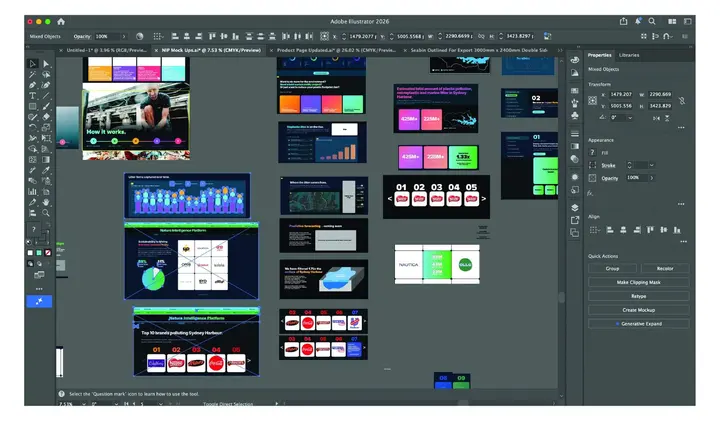
Task: Open the Arrange Documents icon
Action: pos(672,22)
